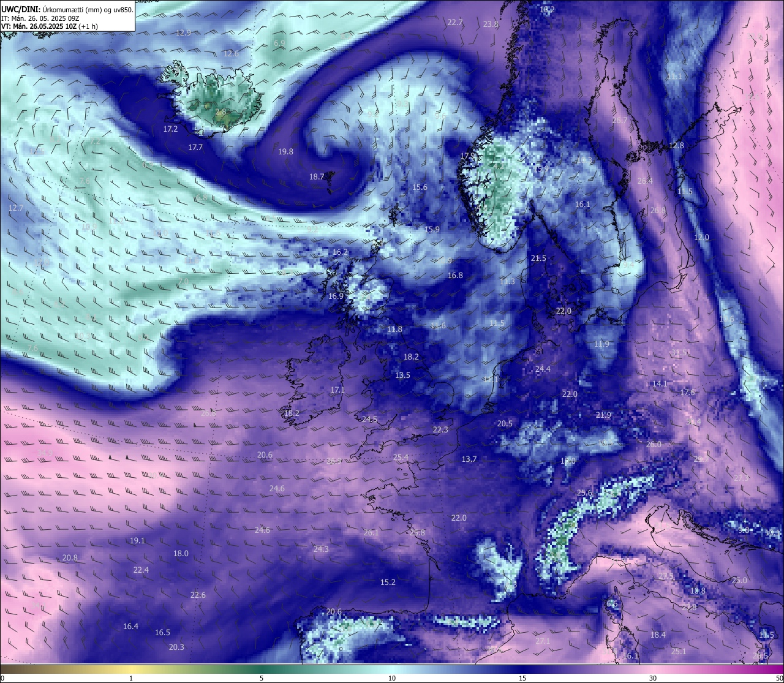Click the 13.5 value over England

402,375
